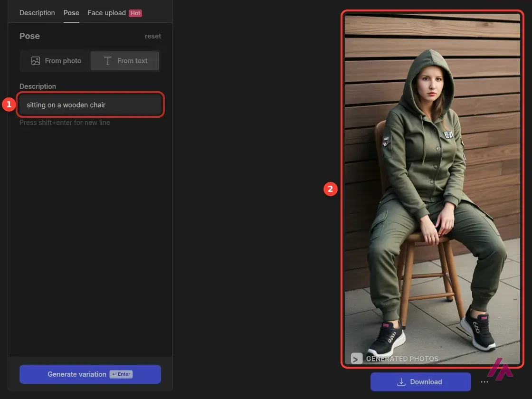Screen dimensions: 532x399
Task: Open the three-dot more options menu
Action: 484,382
